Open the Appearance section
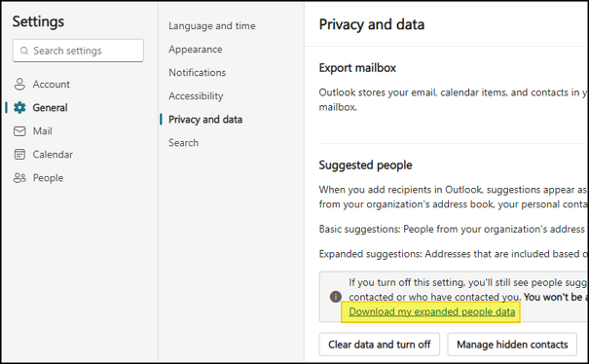Screen dimensions: 589x364 click(196, 50)
